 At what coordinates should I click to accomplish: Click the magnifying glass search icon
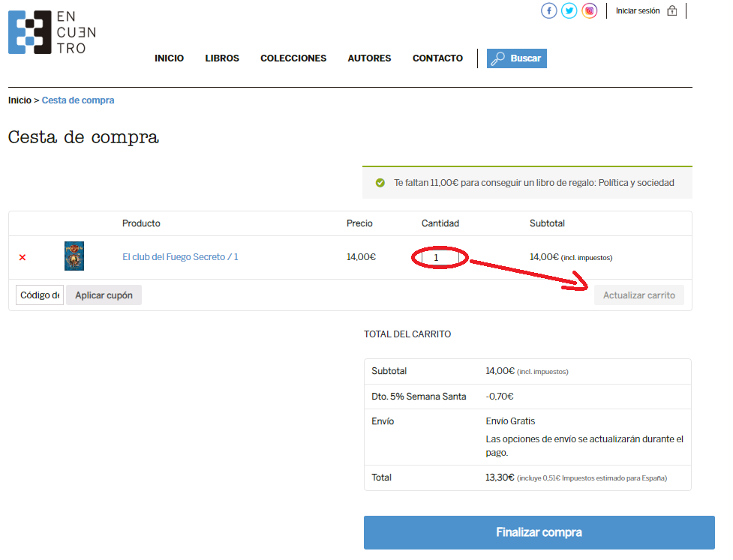(x=497, y=58)
